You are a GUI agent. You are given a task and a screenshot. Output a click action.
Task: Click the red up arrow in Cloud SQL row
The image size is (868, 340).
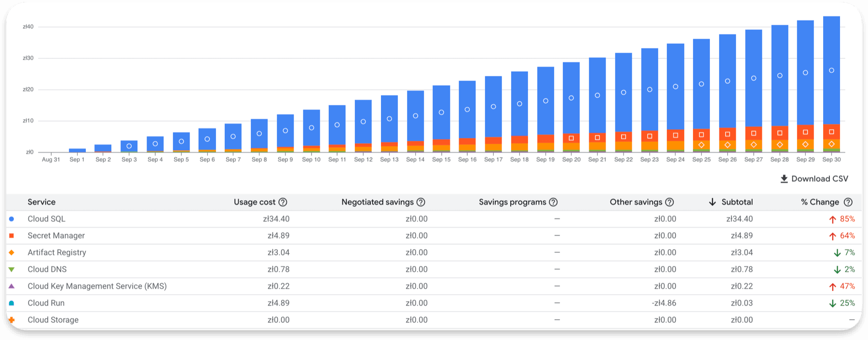point(832,219)
